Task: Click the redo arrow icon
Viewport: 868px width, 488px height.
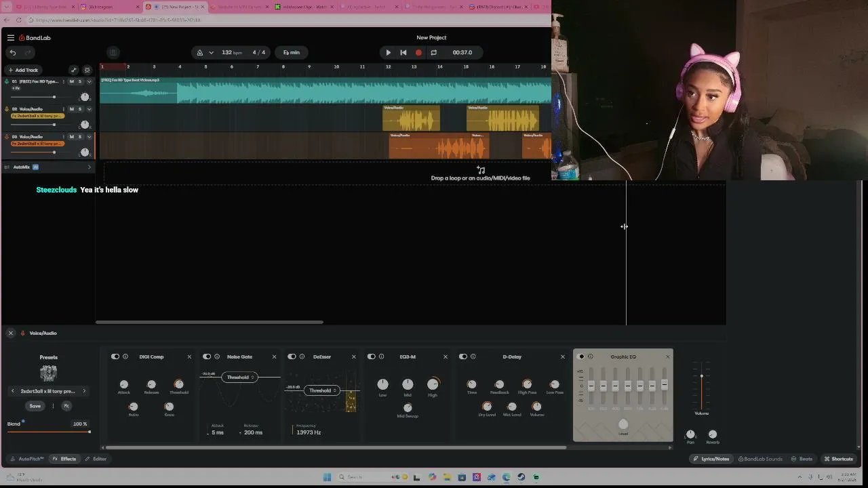Action: point(28,52)
